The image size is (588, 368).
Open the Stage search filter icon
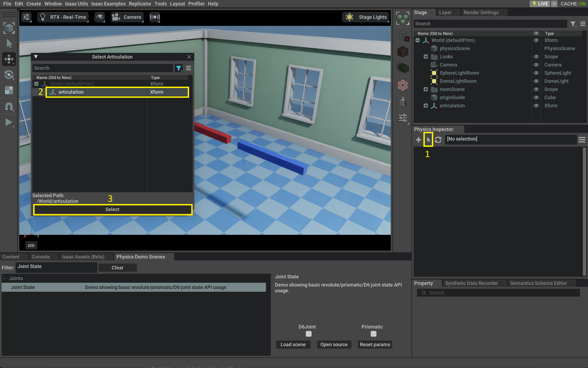click(573, 24)
